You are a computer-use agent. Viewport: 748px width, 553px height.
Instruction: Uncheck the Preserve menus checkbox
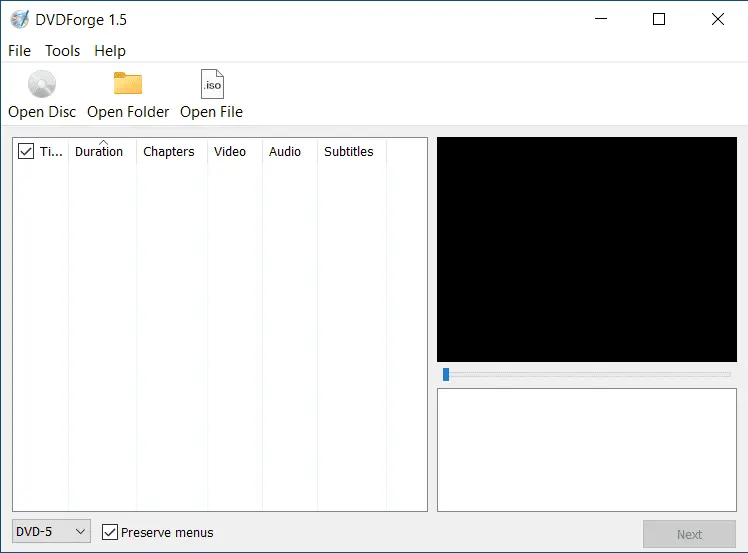(x=111, y=532)
